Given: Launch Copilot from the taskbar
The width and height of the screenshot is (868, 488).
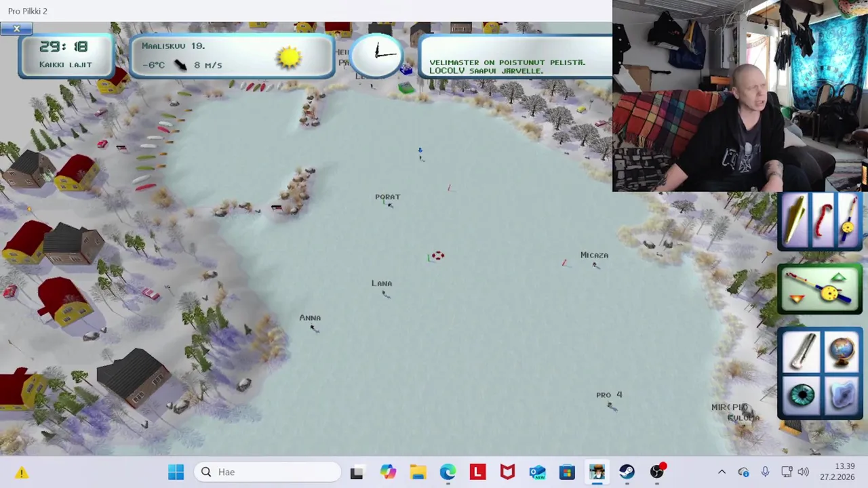Looking at the screenshot, I should click(x=388, y=472).
